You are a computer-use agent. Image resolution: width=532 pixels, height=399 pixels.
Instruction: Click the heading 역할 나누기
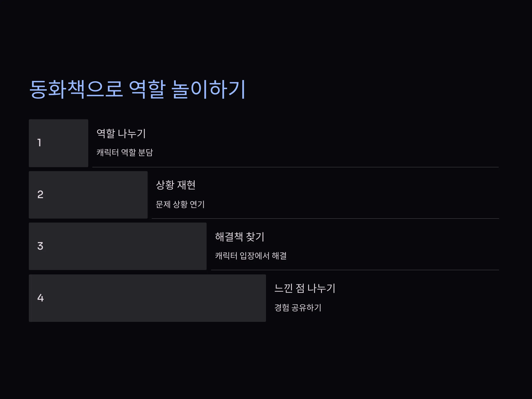click(x=121, y=133)
